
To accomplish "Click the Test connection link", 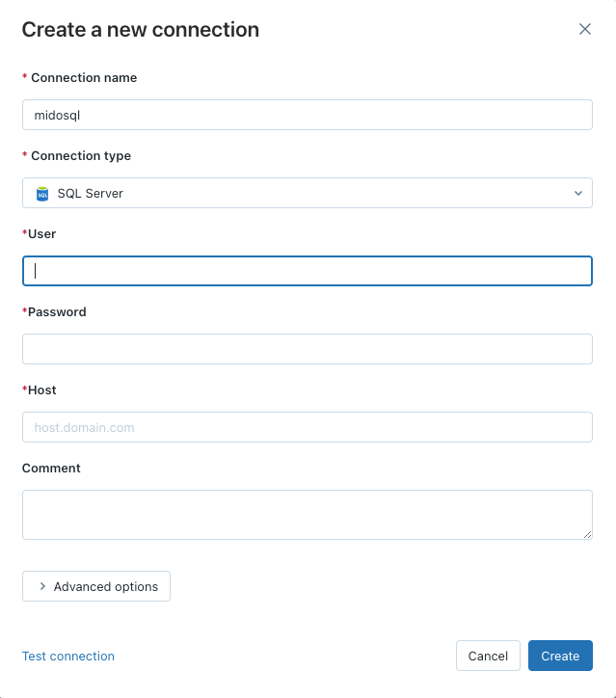I will [68, 657].
